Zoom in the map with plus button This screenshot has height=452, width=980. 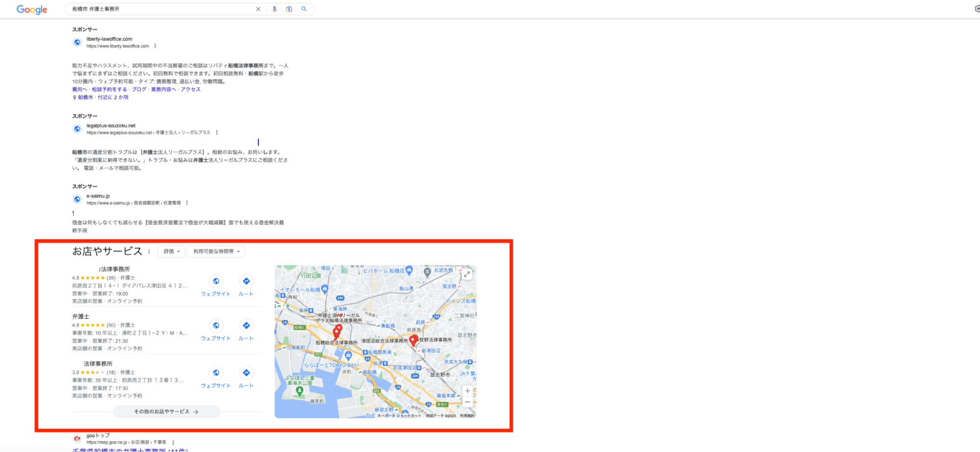[468, 391]
